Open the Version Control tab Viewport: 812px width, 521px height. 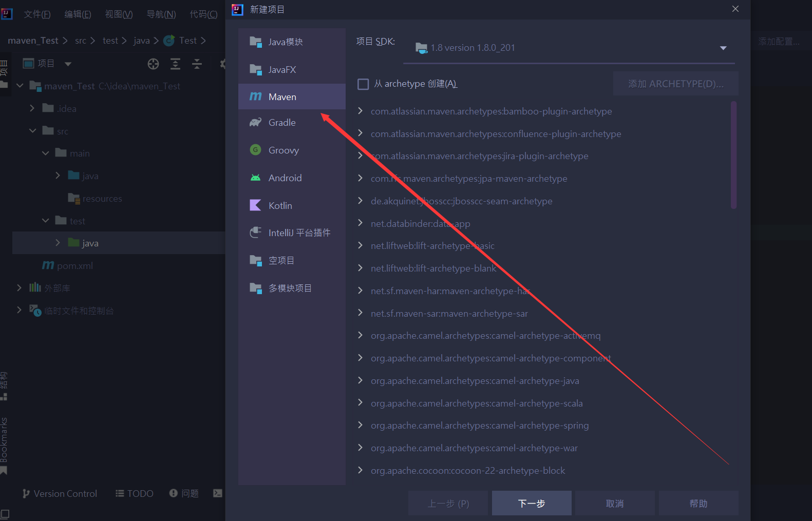pyautogui.click(x=60, y=493)
